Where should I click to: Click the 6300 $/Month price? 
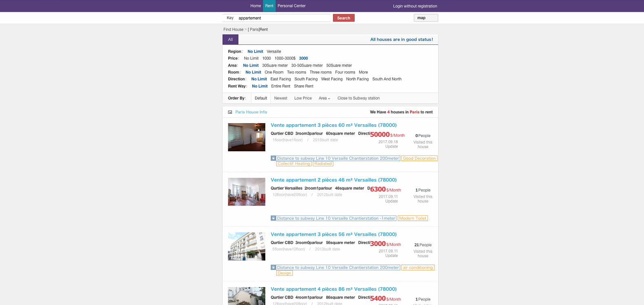click(386, 189)
